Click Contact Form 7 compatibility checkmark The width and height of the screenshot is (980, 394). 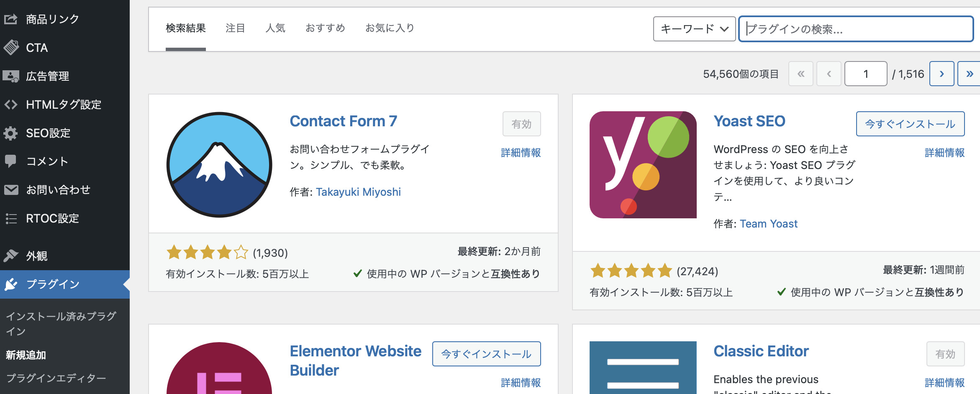pyautogui.click(x=357, y=274)
